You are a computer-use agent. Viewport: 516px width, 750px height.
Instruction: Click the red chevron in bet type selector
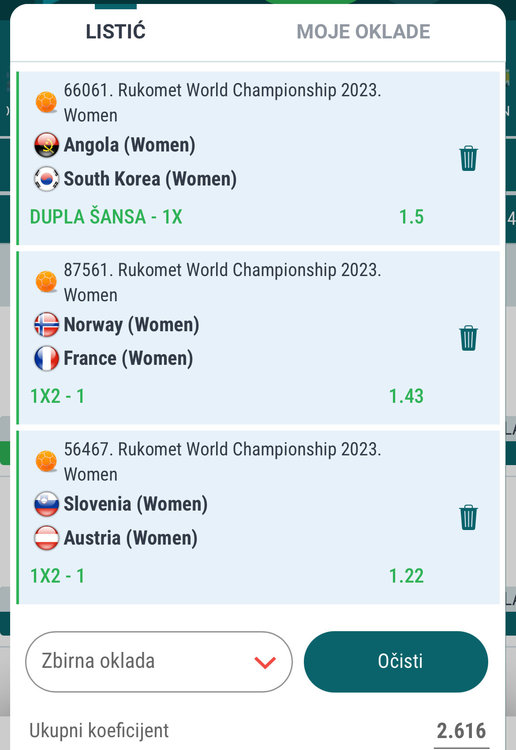265,662
